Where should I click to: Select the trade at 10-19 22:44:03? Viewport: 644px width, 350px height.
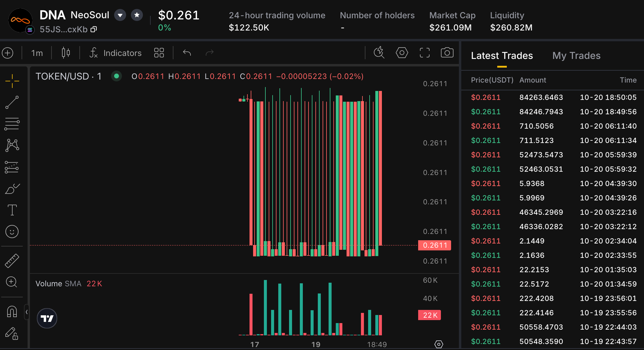(553, 327)
